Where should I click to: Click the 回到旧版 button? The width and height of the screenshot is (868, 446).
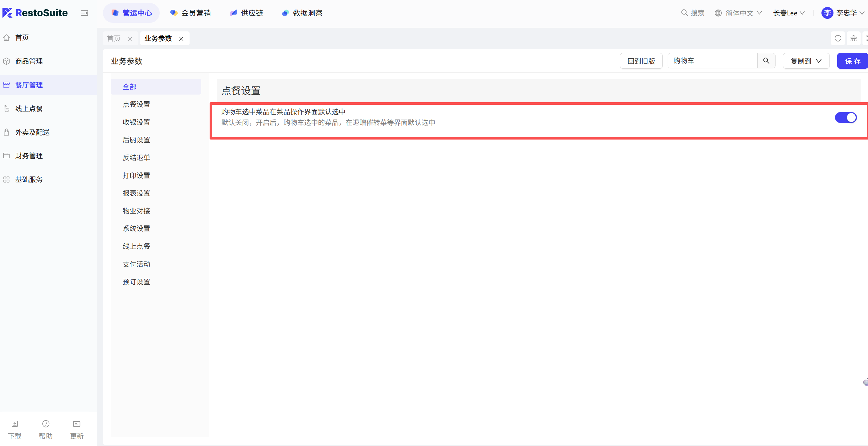(641, 61)
